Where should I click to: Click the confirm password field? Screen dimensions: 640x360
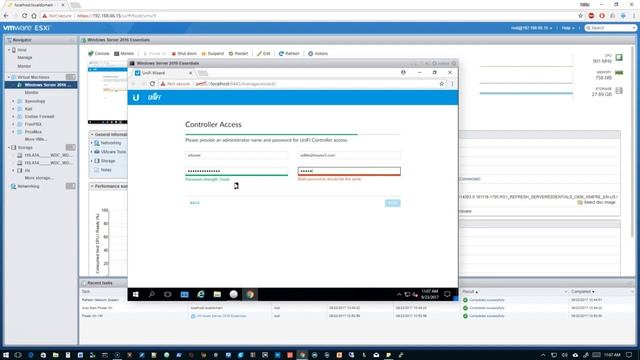click(x=349, y=171)
